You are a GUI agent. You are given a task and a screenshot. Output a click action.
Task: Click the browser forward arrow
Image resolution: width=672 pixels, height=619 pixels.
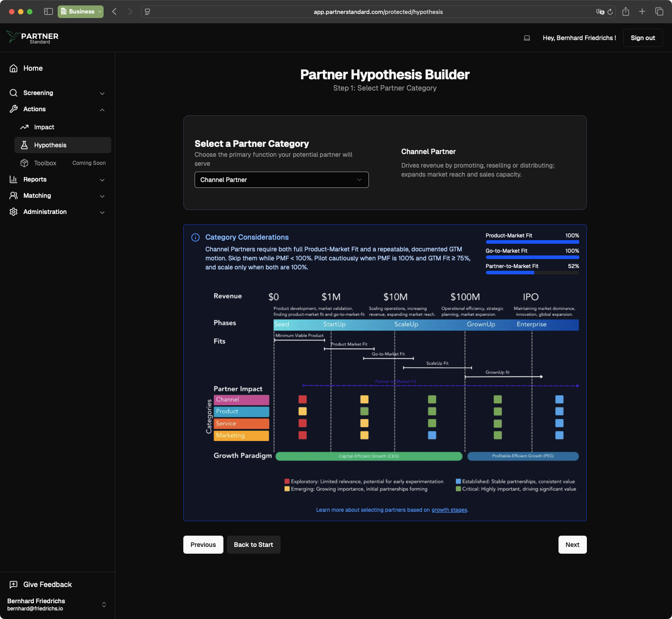pos(130,12)
